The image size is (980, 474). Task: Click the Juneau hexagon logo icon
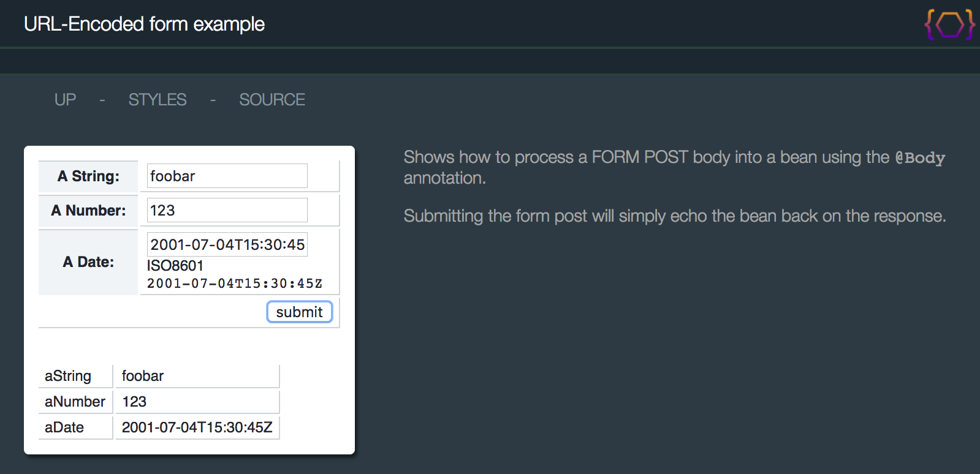click(x=949, y=24)
